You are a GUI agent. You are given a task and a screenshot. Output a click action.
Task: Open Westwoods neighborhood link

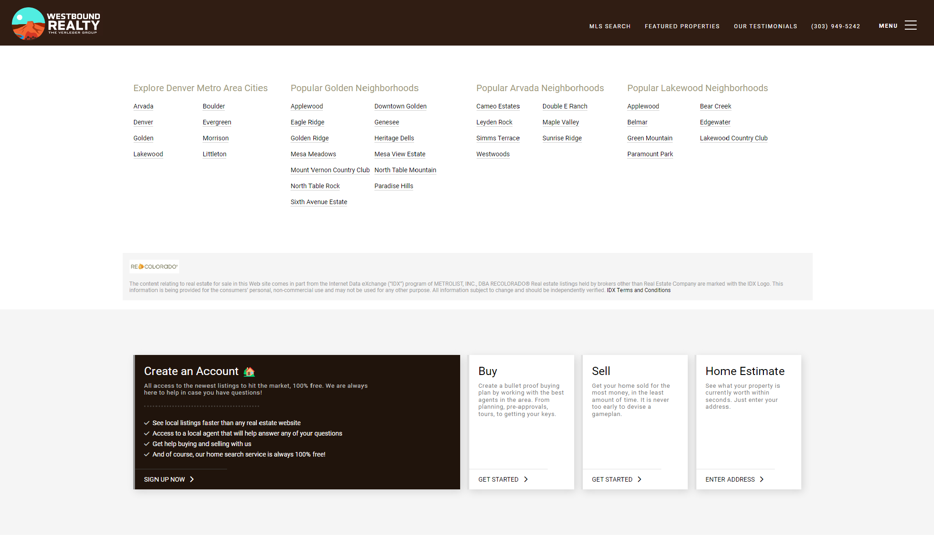493,154
